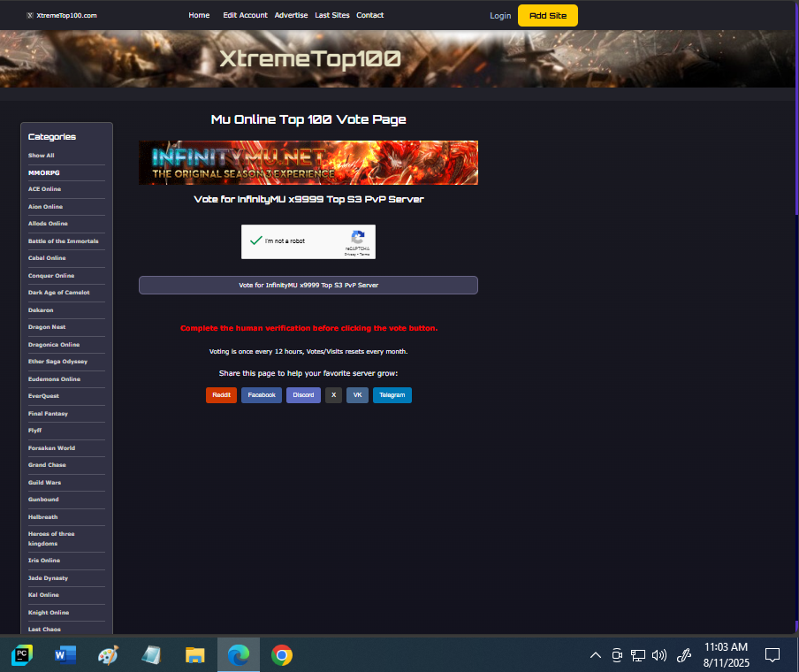Open the Knight Online category
Viewport: 799px width, 672px height.
click(x=49, y=613)
